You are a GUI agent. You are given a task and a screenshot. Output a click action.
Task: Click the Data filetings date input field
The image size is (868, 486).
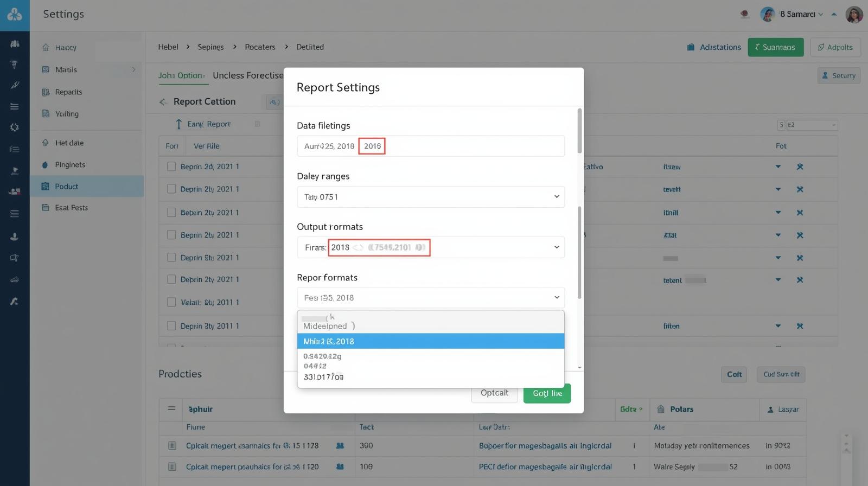(x=472, y=146)
